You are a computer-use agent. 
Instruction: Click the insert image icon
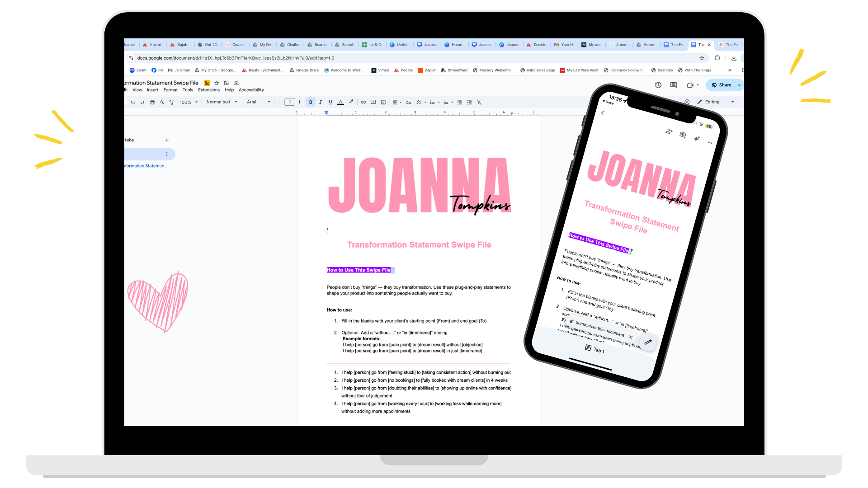[x=383, y=102]
